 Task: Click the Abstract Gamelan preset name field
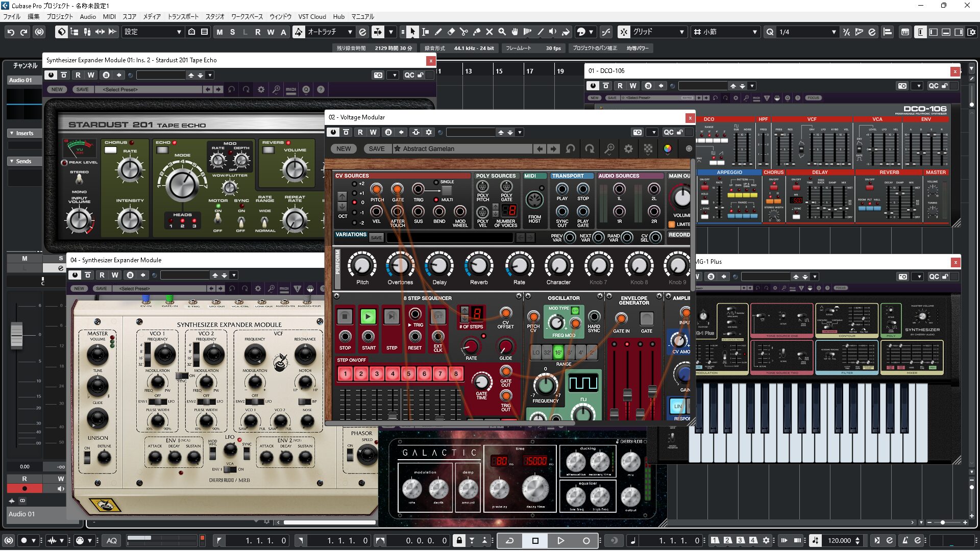[462, 148]
